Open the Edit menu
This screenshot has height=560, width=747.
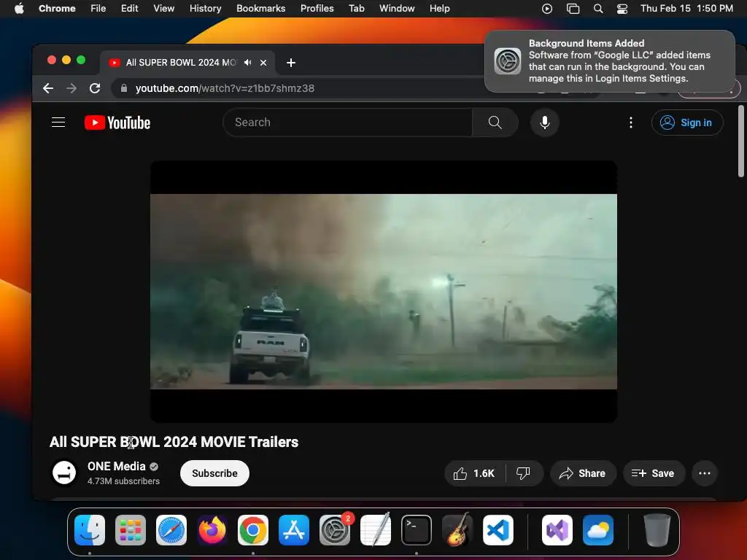coord(129,8)
